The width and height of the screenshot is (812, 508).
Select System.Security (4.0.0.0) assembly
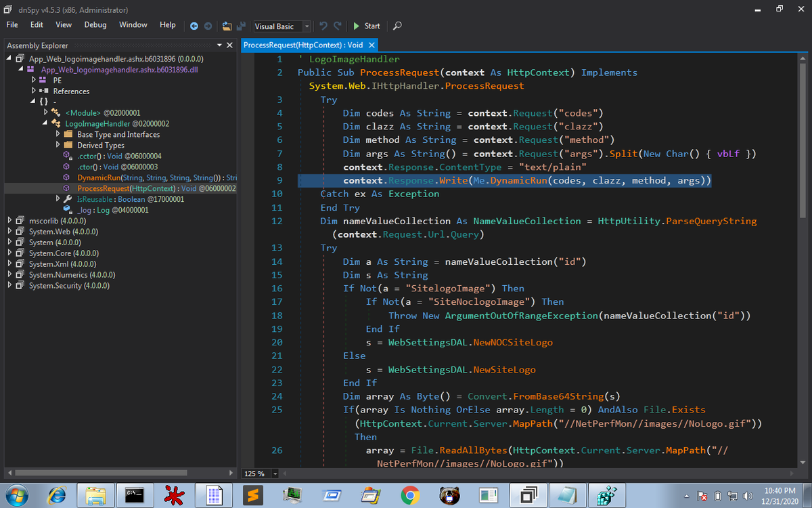70,286
